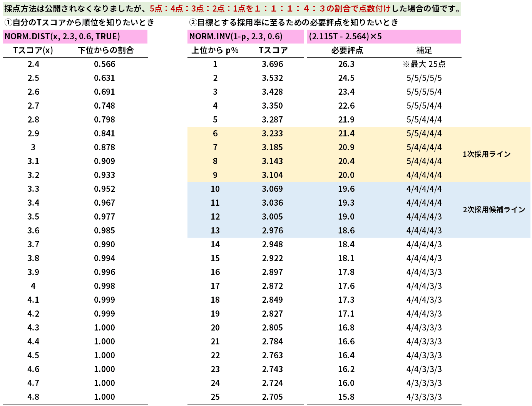Click the 下位からの割合 column header
532x406 pixels.
tap(105, 50)
